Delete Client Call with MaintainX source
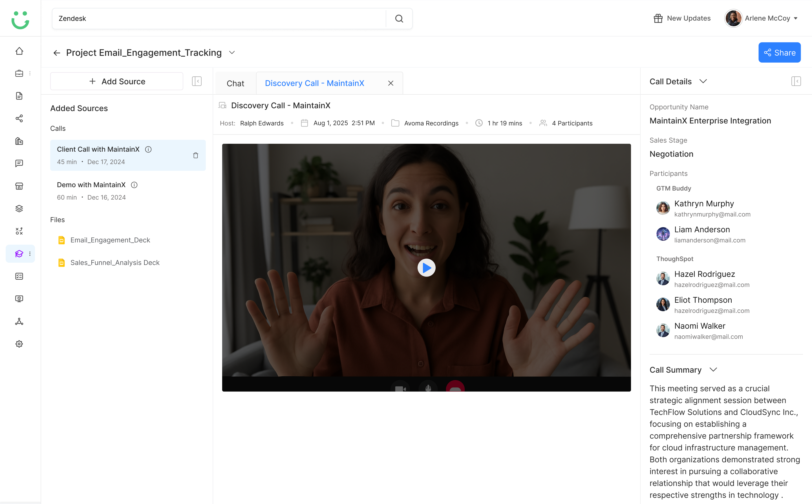812x504 pixels. pos(196,155)
